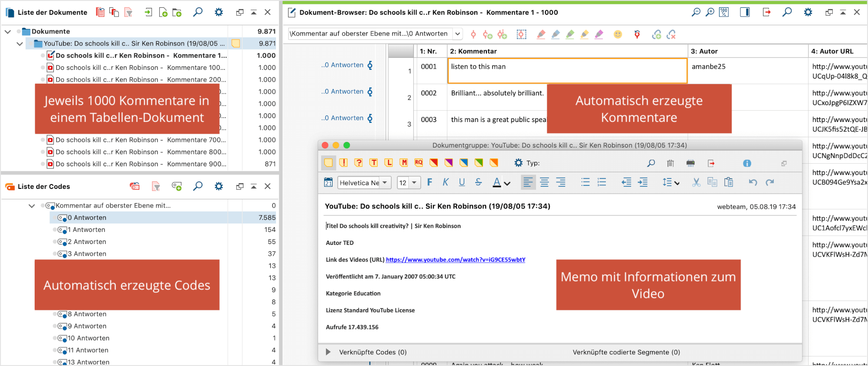
Task: Toggle the sidebar display icon in Dokument-Browser
Action: click(745, 12)
